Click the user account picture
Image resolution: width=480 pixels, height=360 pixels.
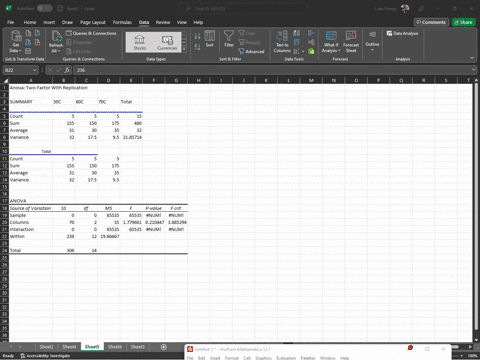click(405, 8)
